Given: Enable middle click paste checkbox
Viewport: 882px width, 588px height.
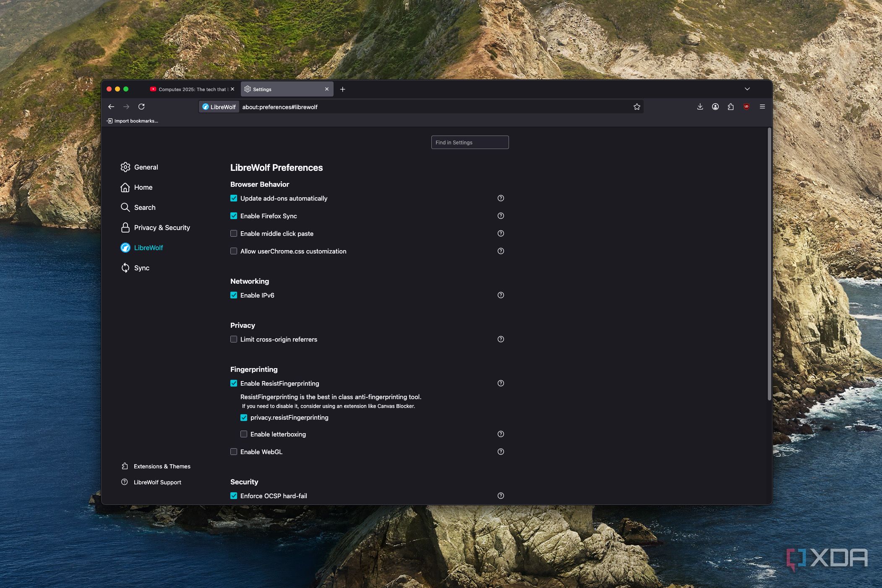Looking at the screenshot, I should tap(234, 233).
